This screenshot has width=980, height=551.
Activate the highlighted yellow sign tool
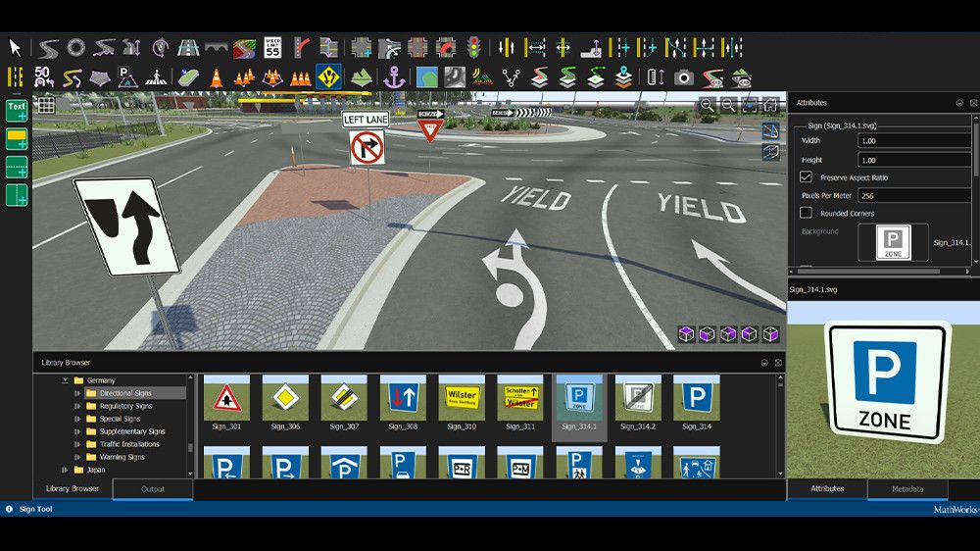[x=328, y=77]
